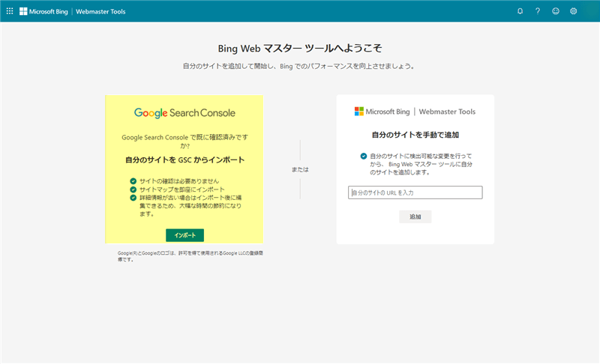Click the Webmaster Tools text in right card
The height and width of the screenshot is (364, 600).
point(447,112)
